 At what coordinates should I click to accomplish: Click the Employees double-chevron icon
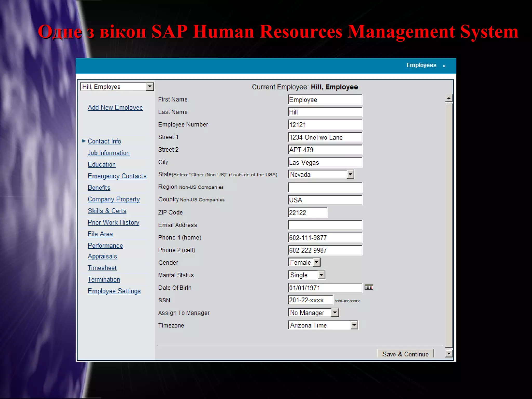click(444, 66)
